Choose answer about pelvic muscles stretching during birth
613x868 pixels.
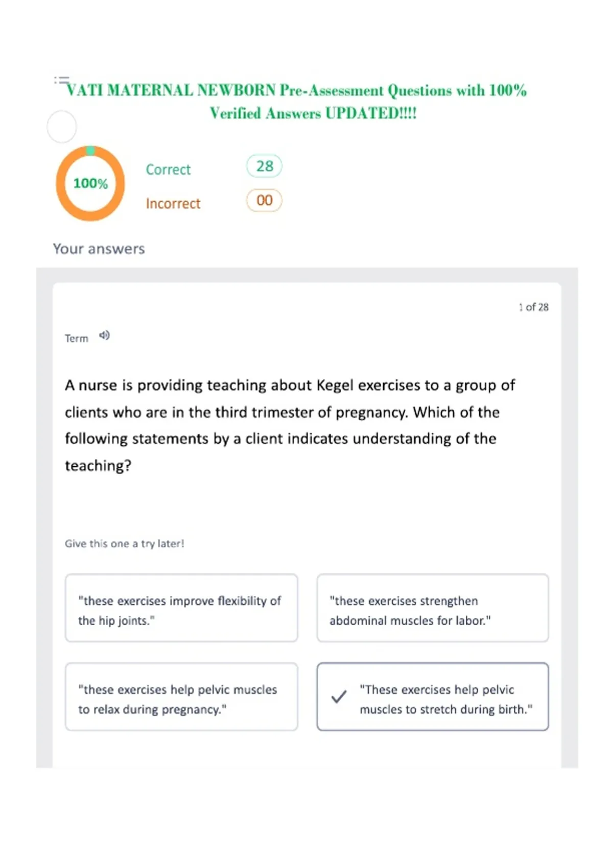pyautogui.click(x=433, y=697)
